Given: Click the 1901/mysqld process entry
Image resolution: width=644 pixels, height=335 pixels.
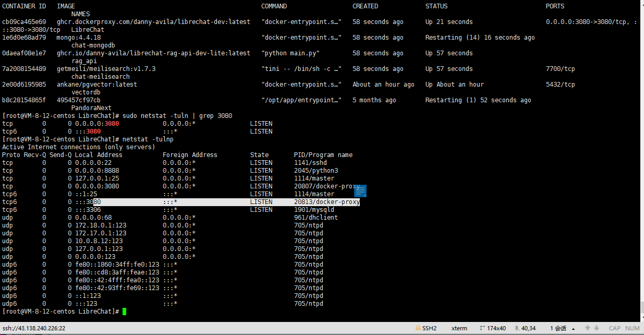Looking at the screenshot, I should click(x=314, y=210).
